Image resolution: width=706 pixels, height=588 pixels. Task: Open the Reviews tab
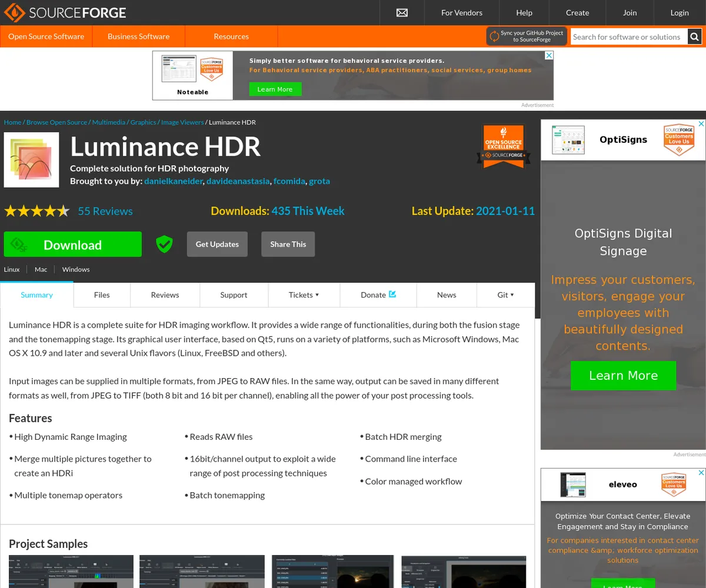pos(165,295)
